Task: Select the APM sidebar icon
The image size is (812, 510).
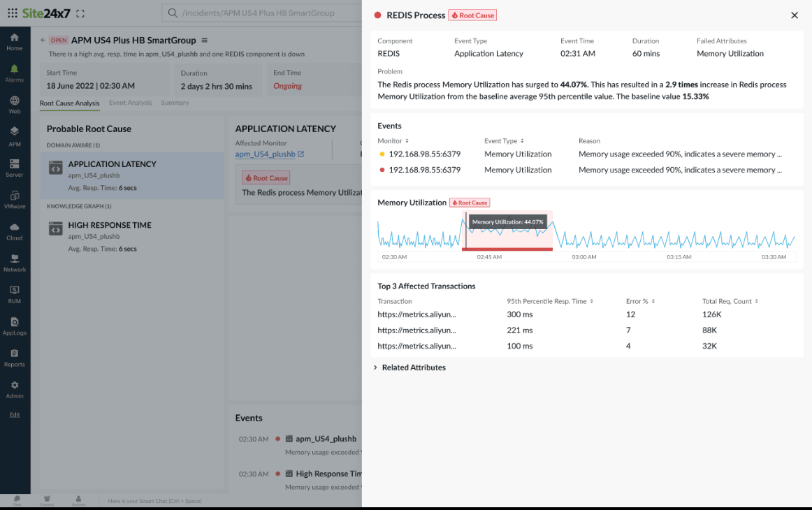Action: pyautogui.click(x=15, y=134)
